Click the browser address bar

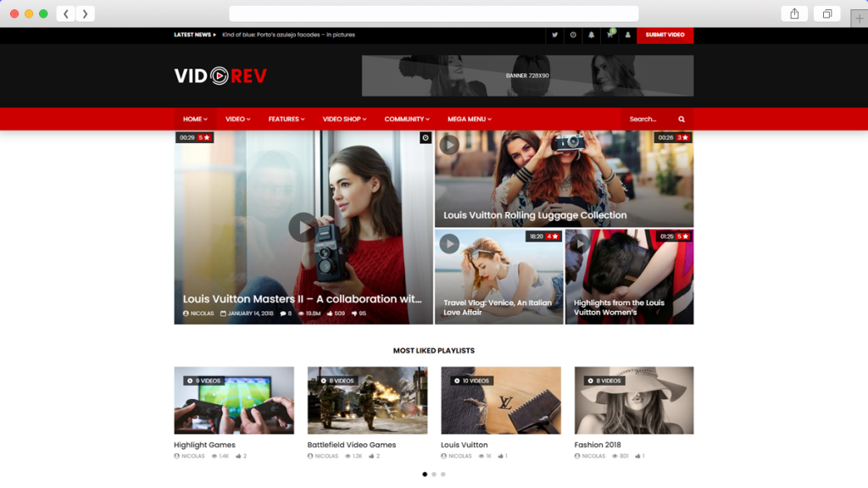click(x=433, y=14)
